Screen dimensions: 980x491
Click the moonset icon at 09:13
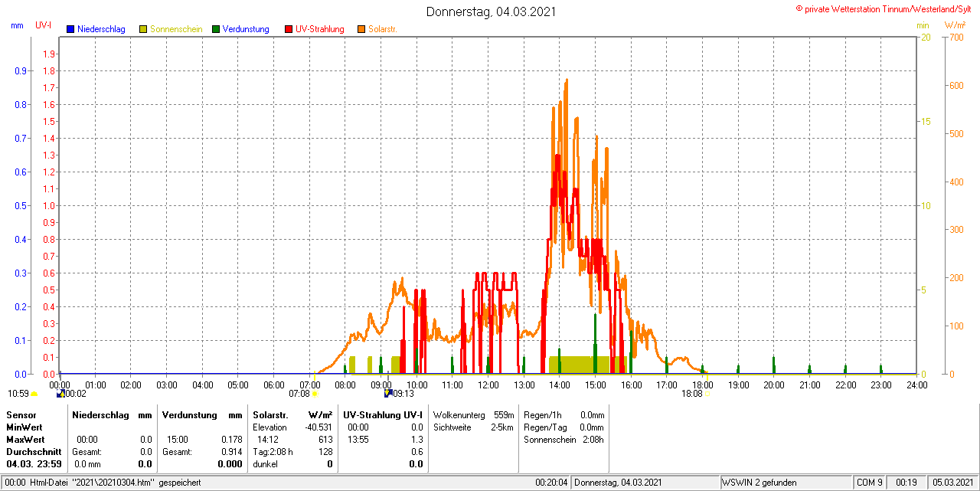click(388, 394)
